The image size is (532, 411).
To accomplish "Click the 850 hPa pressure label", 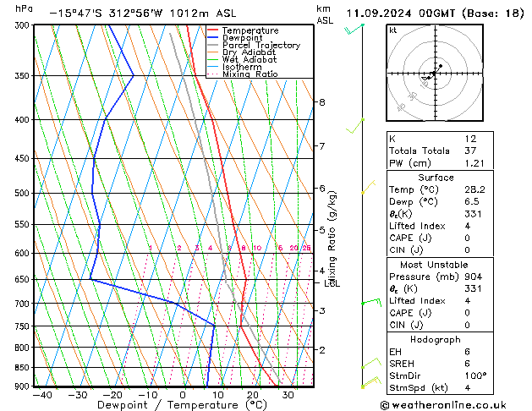I will (23, 368).
